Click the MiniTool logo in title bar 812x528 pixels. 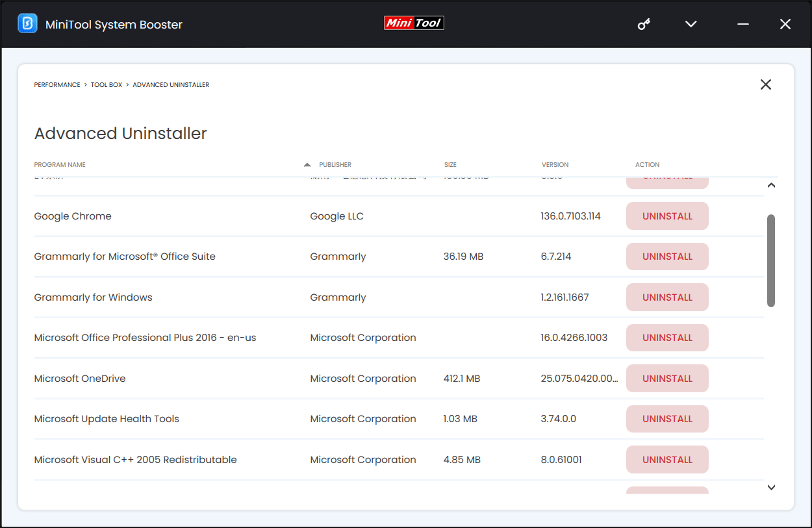pos(414,23)
